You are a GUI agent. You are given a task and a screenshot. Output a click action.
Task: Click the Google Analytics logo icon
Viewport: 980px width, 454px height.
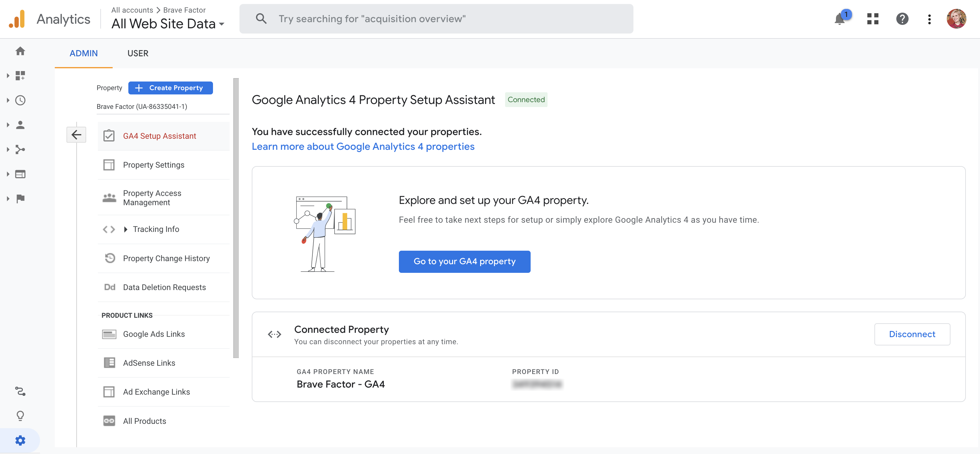pos(17,19)
